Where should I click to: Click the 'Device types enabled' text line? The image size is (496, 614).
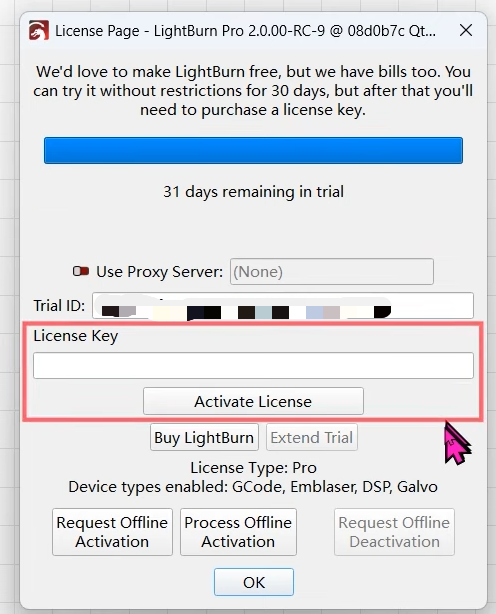[253, 487]
